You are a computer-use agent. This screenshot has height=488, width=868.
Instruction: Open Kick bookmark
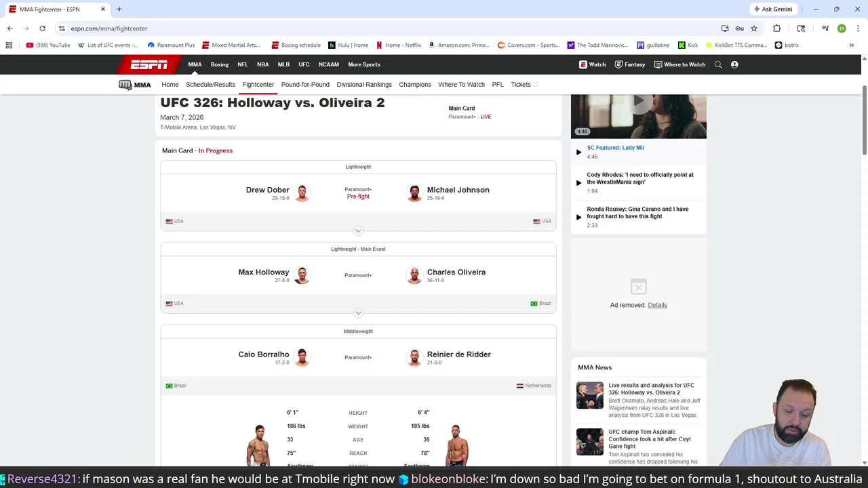pos(688,45)
